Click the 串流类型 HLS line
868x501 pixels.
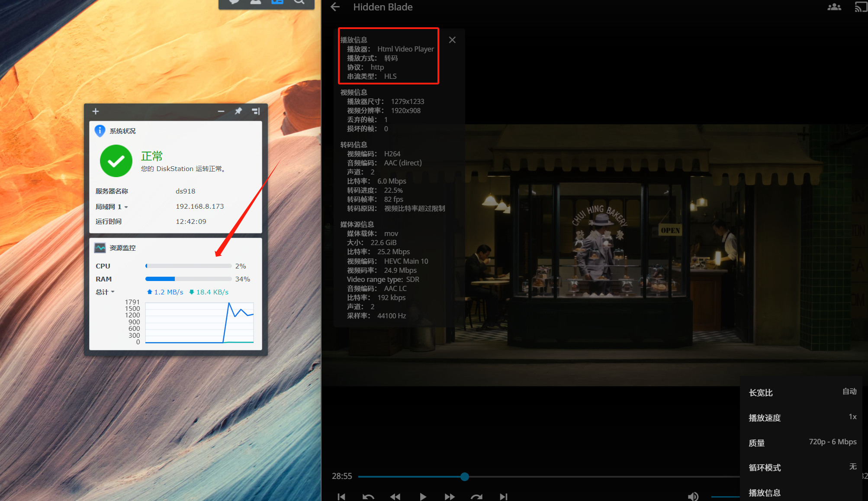pyautogui.click(x=372, y=76)
